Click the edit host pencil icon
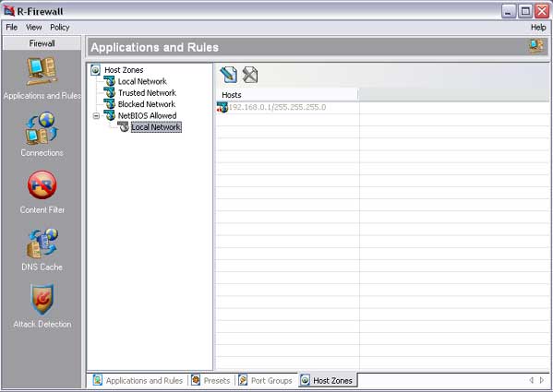Viewport: 553px width, 392px height. point(229,75)
